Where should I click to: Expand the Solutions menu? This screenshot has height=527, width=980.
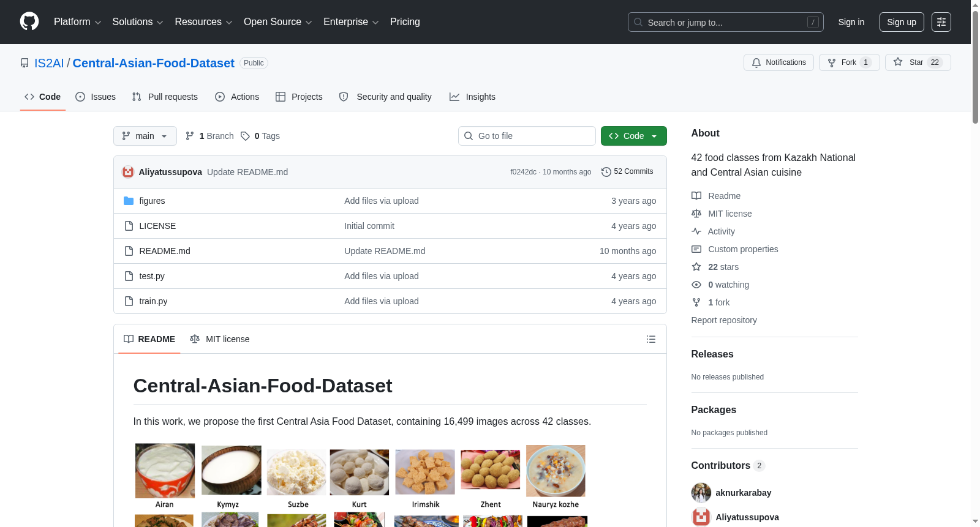click(x=138, y=22)
